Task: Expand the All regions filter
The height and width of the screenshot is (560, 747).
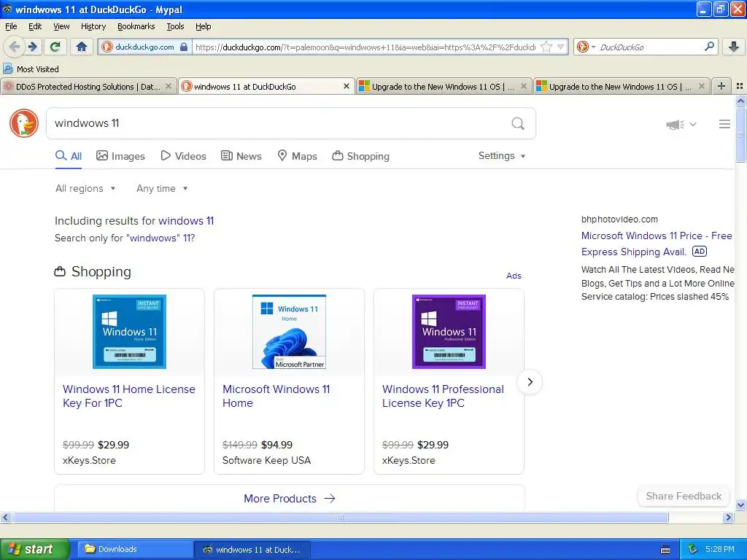Action: [85, 189]
